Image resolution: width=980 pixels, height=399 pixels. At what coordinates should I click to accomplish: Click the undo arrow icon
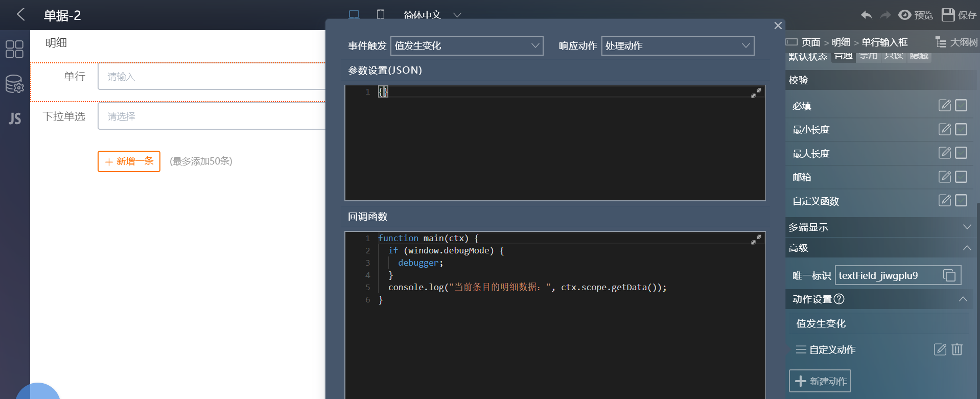pyautogui.click(x=867, y=15)
